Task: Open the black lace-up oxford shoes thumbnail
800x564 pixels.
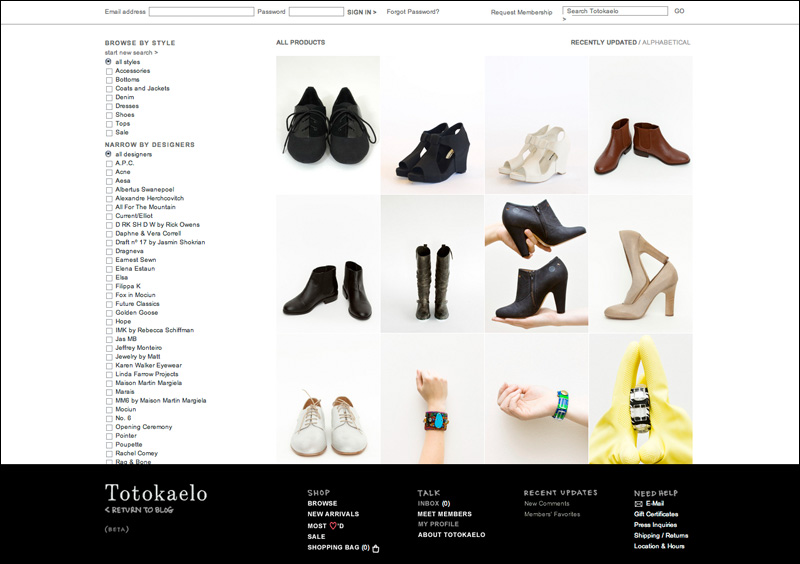Action: point(328,125)
